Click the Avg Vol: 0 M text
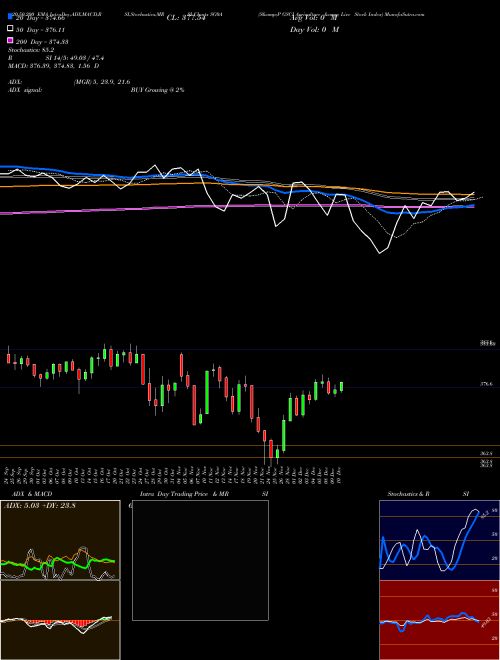Screen dimensions: 500x660 [x=314, y=18]
